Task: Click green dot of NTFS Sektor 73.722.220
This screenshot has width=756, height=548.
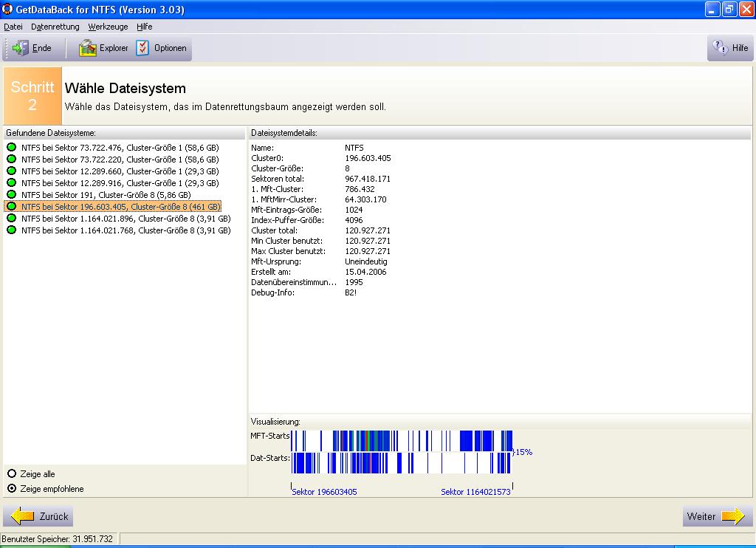Action: (x=12, y=159)
